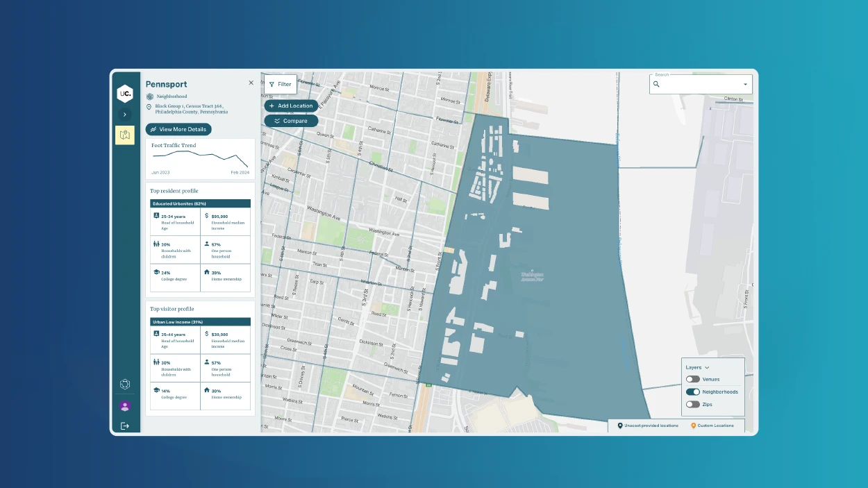Click the logout icon in the sidebar
This screenshot has height=488, width=868.
(x=125, y=426)
